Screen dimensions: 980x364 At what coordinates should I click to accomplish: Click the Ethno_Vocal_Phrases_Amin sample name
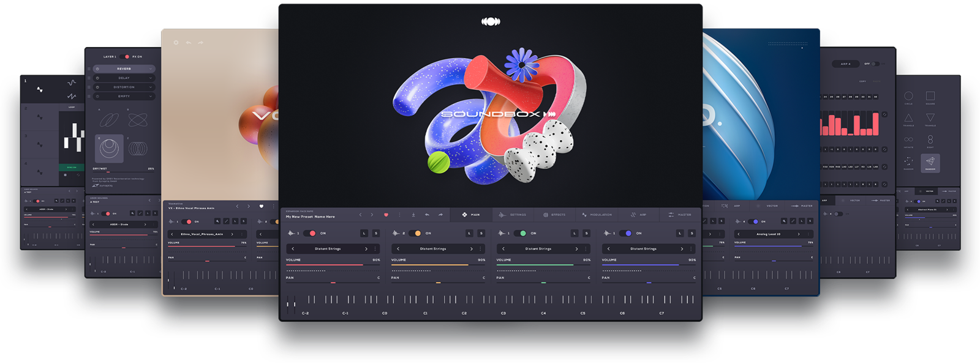[202, 234]
